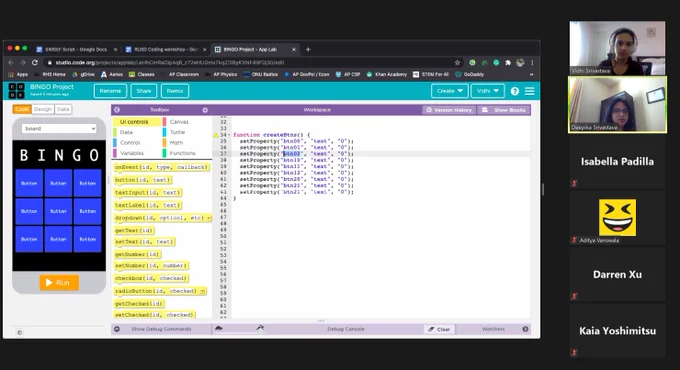Image resolution: width=680 pixels, height=370 pixels.
Task: Expand the radioButton block arrow
Action: (x=203, y=291)
